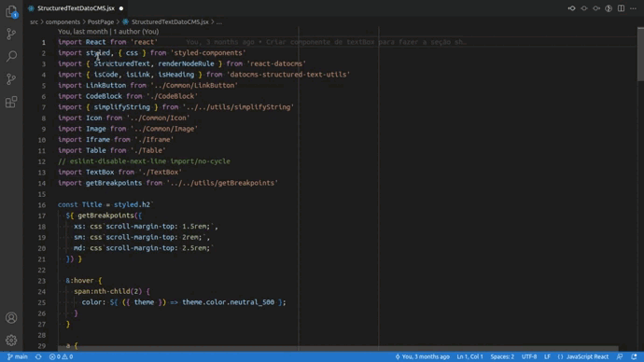Click the main branch indicator in the status bar
This screenshot has height=362, width=644.
tap(18, 356)
